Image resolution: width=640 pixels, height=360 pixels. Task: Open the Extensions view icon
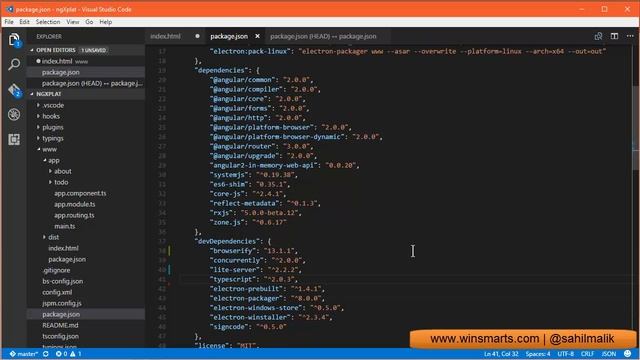[x=14, y=140]
